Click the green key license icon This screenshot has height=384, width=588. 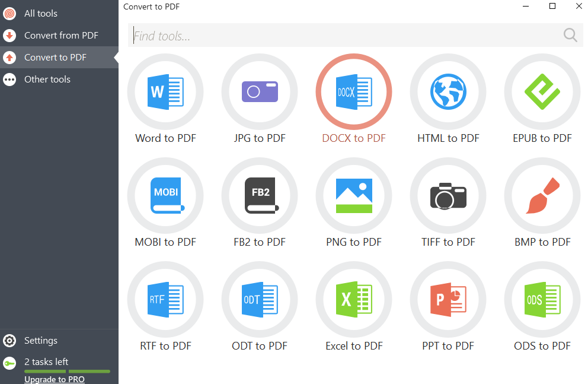tap(9, 363)
